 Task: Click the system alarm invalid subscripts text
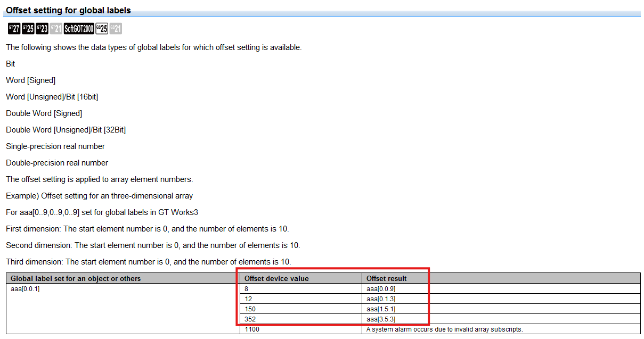pos(444,329)
